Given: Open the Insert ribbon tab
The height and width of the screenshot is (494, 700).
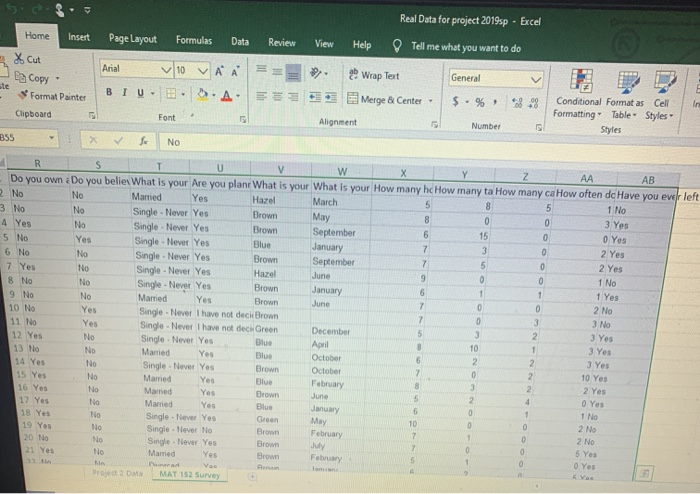Looking at the screenshot, I should (x=79, y=37).
